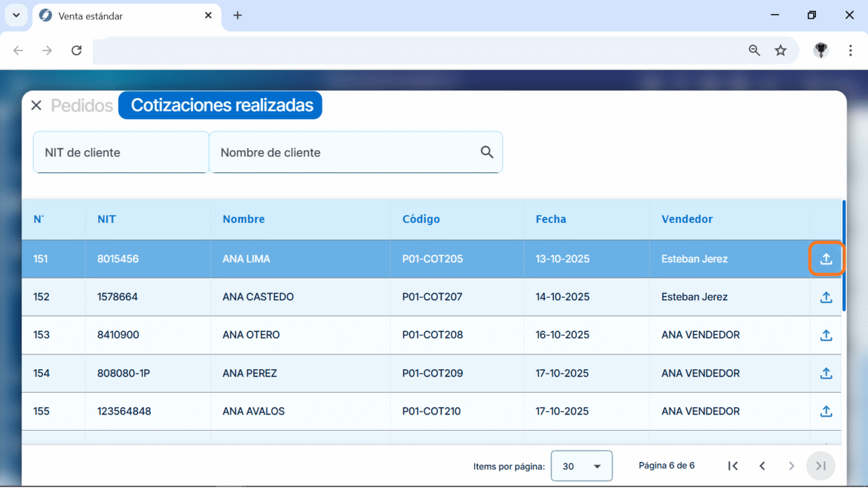Open a new browser tab
This screenshot has height=488, width=868.
tap(238, 15)
